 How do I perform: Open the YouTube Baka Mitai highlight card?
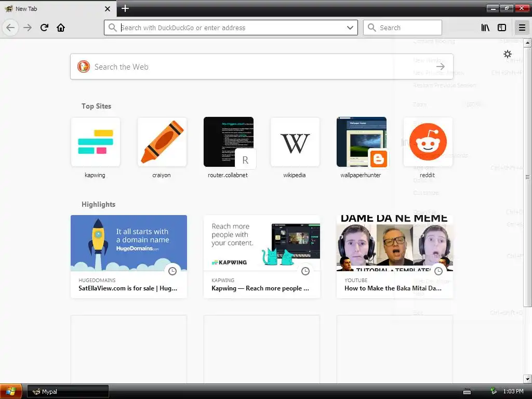pos(395,257)
